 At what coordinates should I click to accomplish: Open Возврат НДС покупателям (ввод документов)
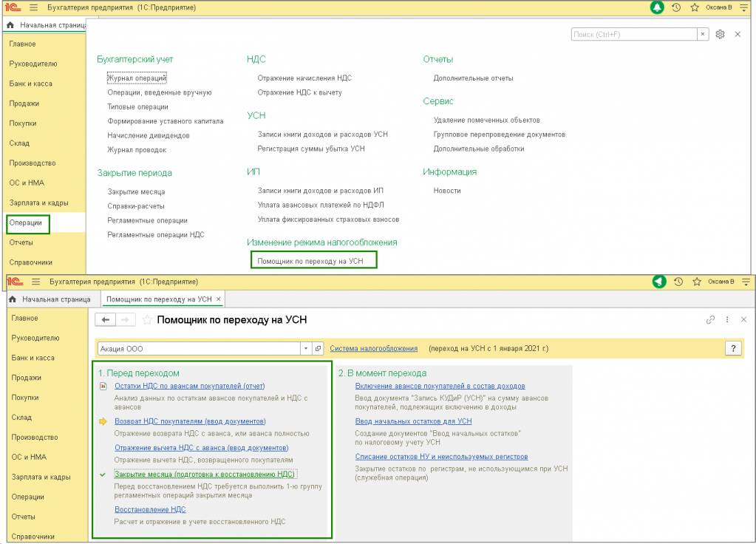pos(190,421)
